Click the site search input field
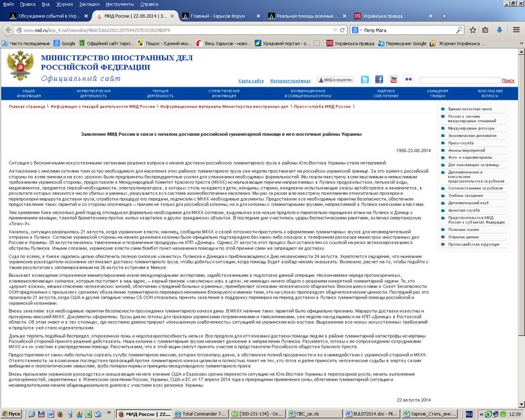The width and height of the screenshot is (525, 420). tap(460, 80)
